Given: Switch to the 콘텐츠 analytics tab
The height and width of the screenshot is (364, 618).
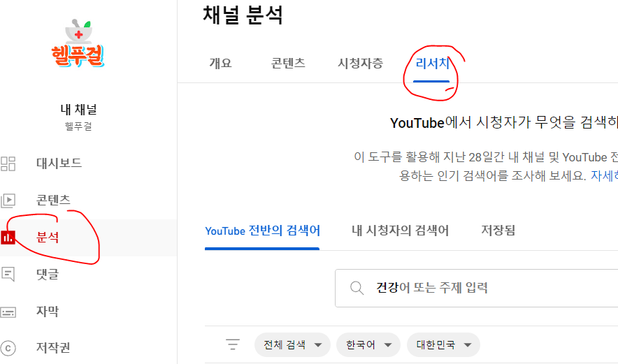Looking at the screenshot, I should [x=288, y=64].
